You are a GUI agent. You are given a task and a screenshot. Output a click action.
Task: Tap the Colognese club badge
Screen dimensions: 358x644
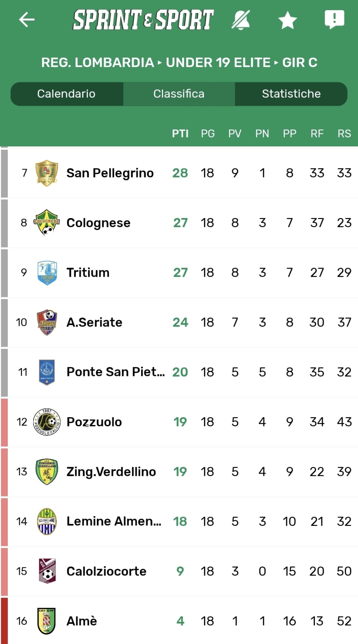(47, 222)
